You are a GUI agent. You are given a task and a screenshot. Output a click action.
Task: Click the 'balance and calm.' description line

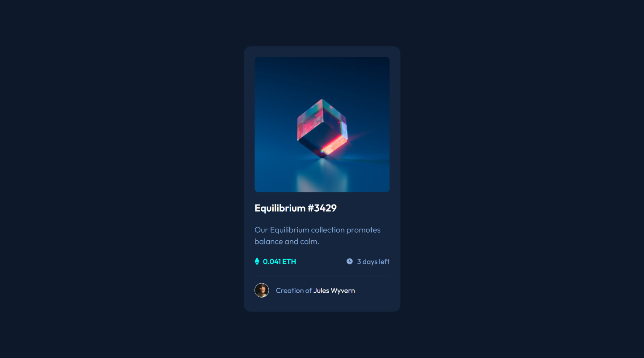pos(287,242)
